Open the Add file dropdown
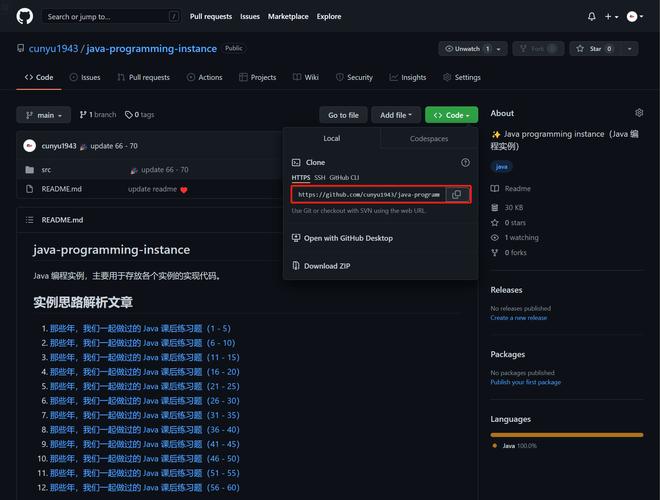660x500 pixels. 396,115
